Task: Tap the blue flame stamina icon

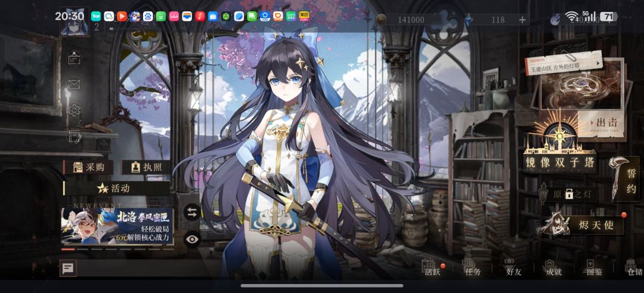Action: [555, 19]
